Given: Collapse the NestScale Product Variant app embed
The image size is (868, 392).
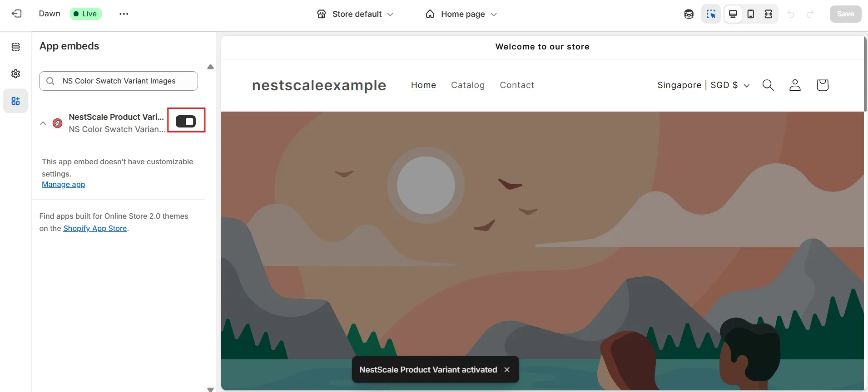Looking at the screenshot, I should click(43, 123).
